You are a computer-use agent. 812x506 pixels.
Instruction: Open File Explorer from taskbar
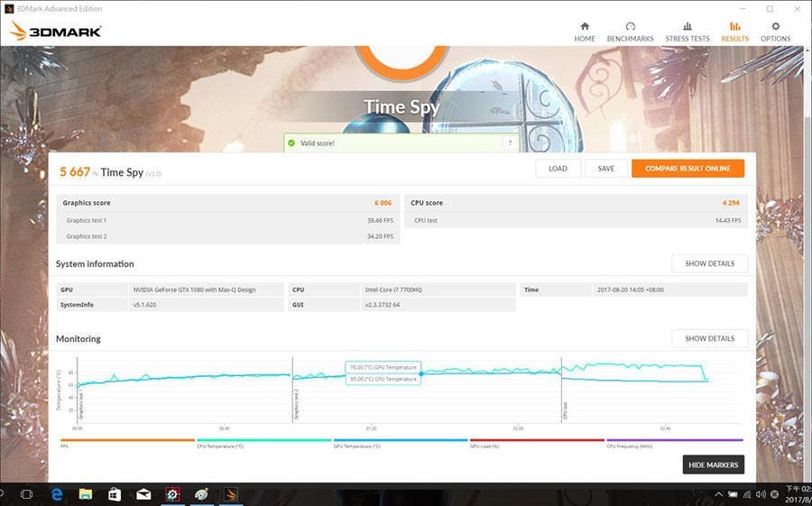[86, 494]
